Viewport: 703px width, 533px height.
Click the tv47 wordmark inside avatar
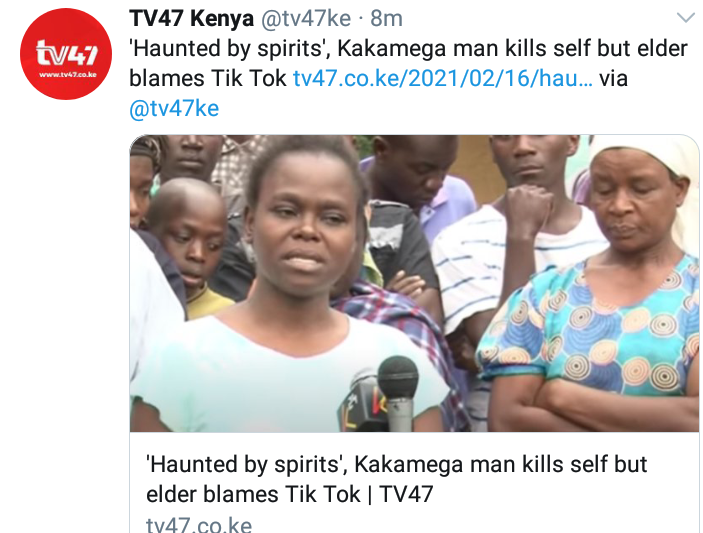click(66, 53)
